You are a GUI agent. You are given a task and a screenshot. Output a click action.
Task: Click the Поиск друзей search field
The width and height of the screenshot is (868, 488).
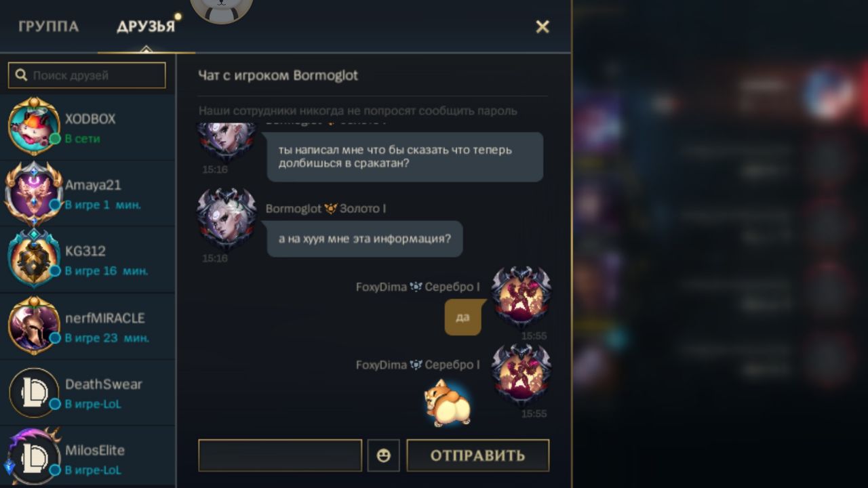pos(87,75)
